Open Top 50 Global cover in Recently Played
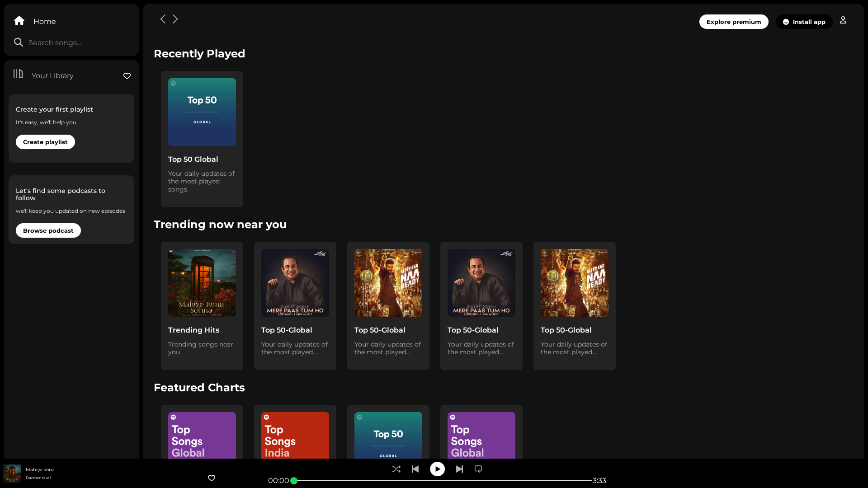 [202, 112]
